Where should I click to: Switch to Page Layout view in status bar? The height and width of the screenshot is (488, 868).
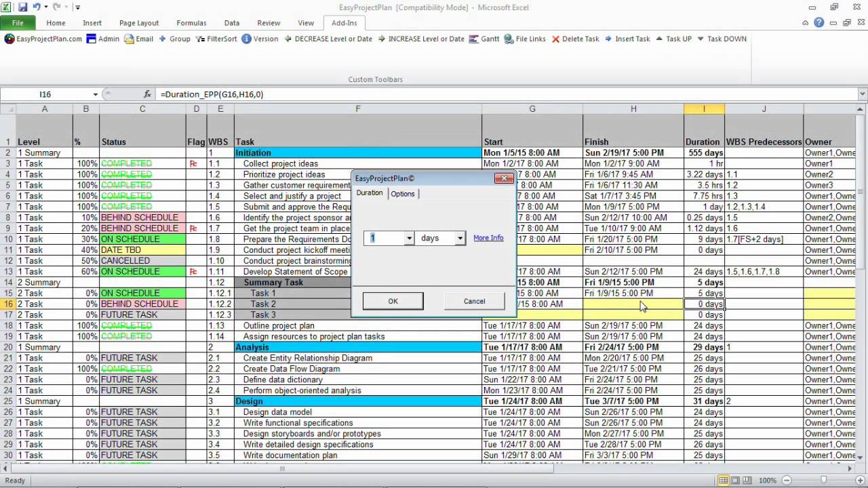[x=736, y=480]
